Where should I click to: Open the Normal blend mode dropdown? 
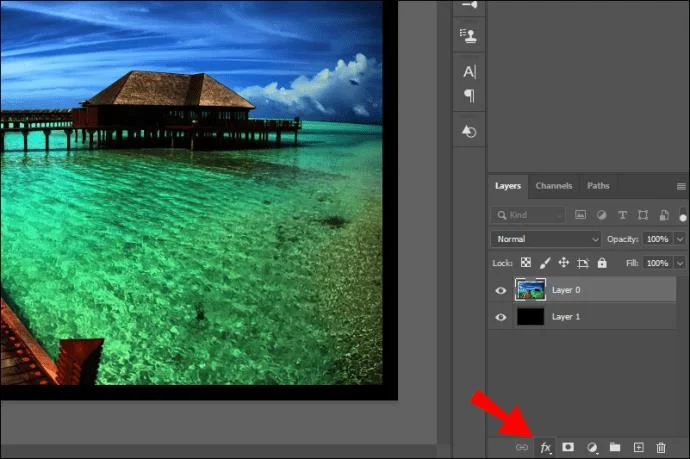[x=545, y=239]
